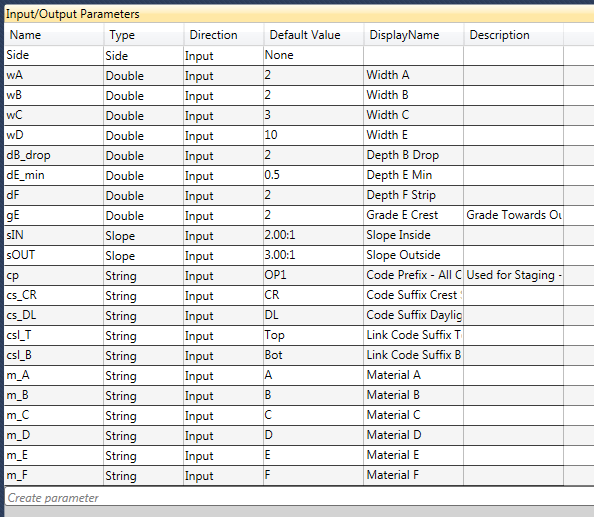This screenshot has width=594, height=517.
Task: Click the Description column header
Action: point(514,35)
